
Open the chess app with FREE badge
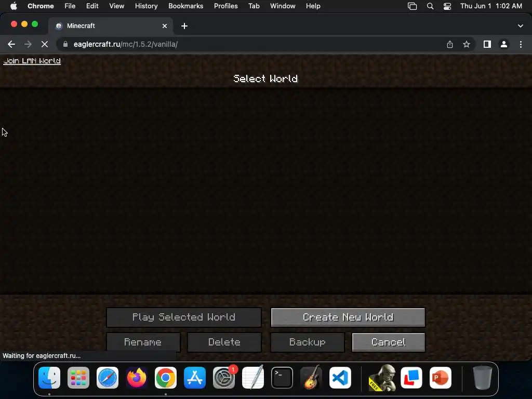click(382, 378)
